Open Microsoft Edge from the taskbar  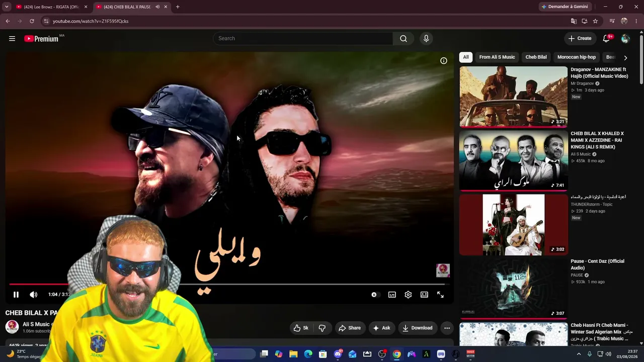[x=308, y=354]
